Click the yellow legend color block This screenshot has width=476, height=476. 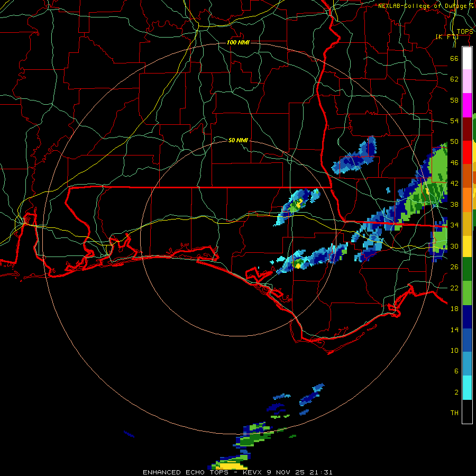[x=467, y=246]
